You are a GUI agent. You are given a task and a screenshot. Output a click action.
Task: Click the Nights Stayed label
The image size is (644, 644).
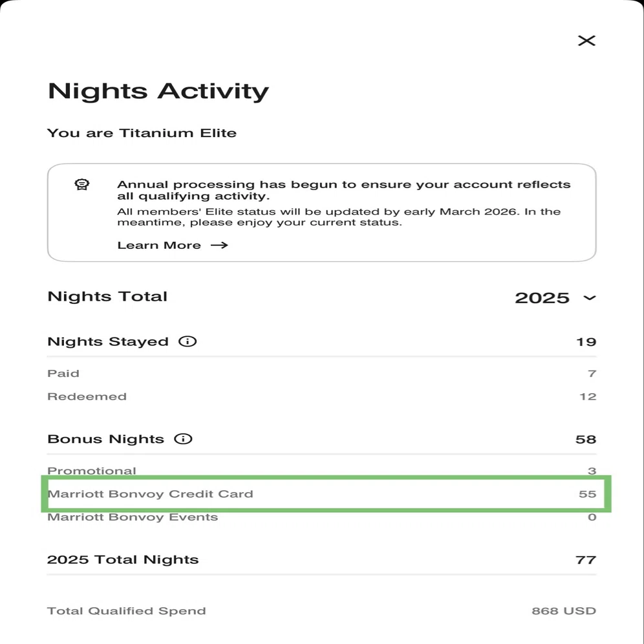pos(108,341)
